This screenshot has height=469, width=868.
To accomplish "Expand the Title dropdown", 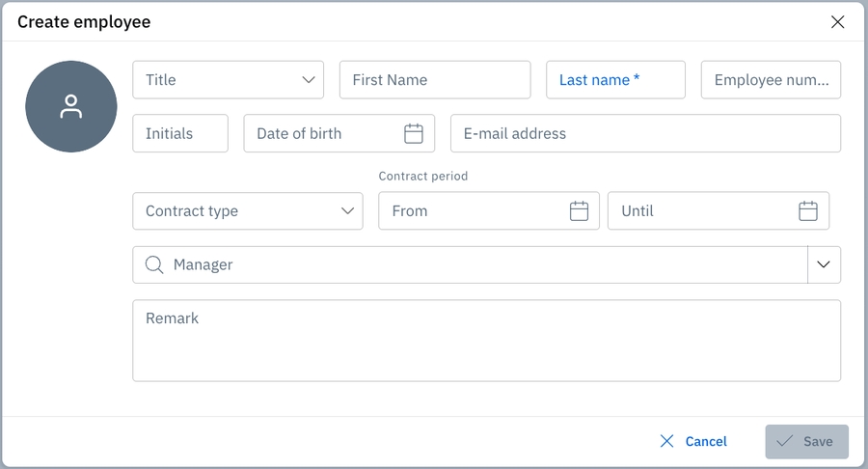I will pos(309,80).
